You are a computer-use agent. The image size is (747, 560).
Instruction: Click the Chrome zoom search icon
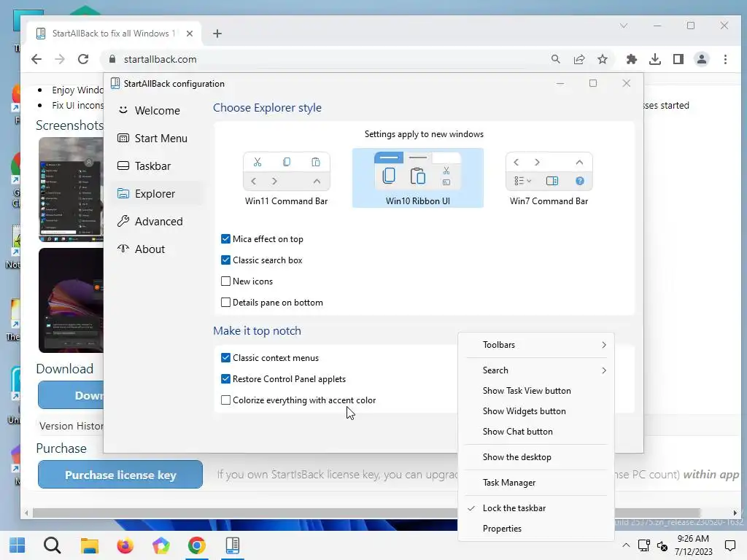point(555,59)
